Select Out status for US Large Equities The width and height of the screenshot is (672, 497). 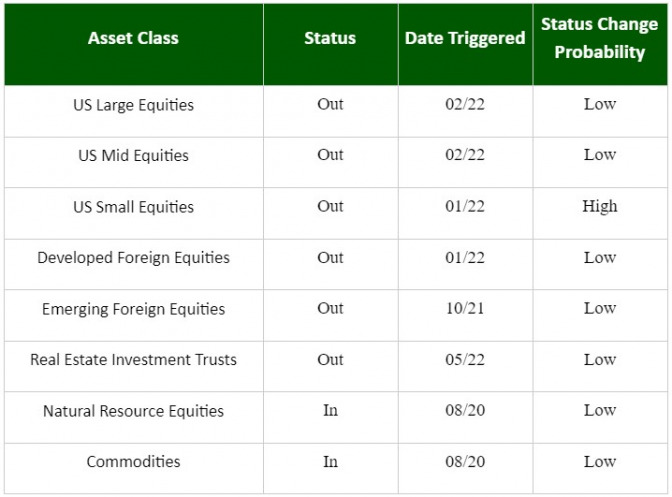click(330, 104)
